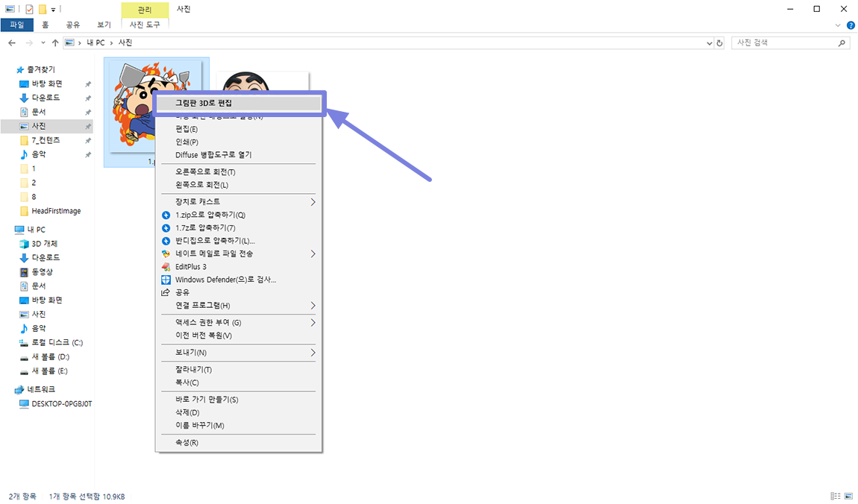Screen dimensions: 858x504
Task: Open the 공유 ribbon tab
Action: 73,25
